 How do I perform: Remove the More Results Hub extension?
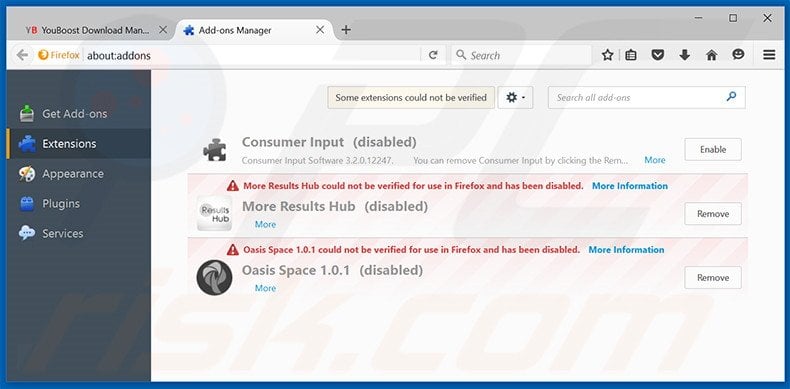pos(713,214)
